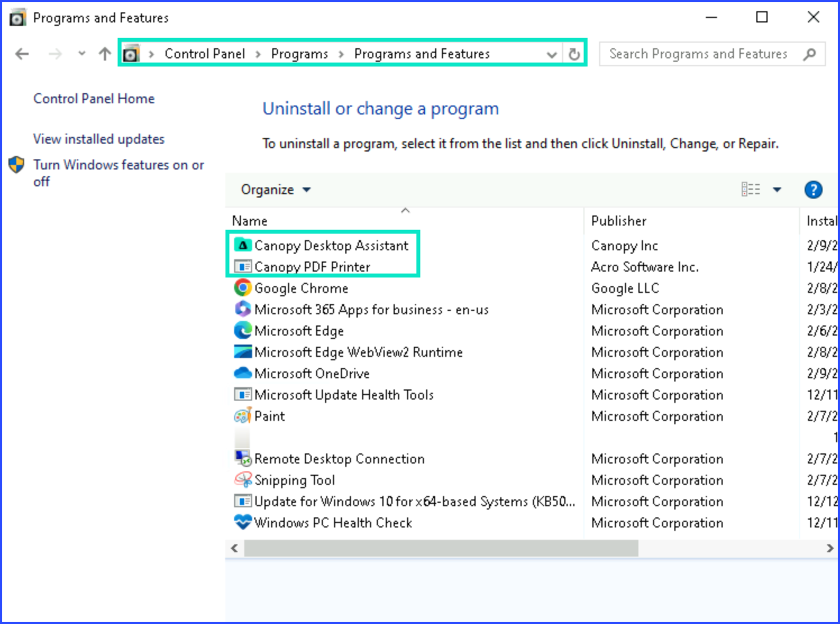Click the Google Chrome icon
This screenshot has height=624, width=840.
click(x=243, y=288)
